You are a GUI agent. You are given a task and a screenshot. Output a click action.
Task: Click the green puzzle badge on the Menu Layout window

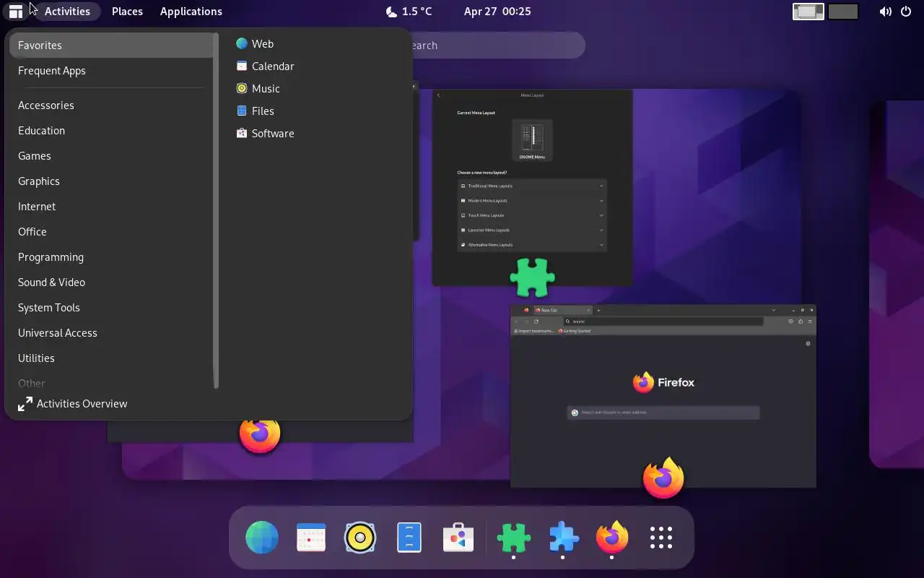click(533, 277)
